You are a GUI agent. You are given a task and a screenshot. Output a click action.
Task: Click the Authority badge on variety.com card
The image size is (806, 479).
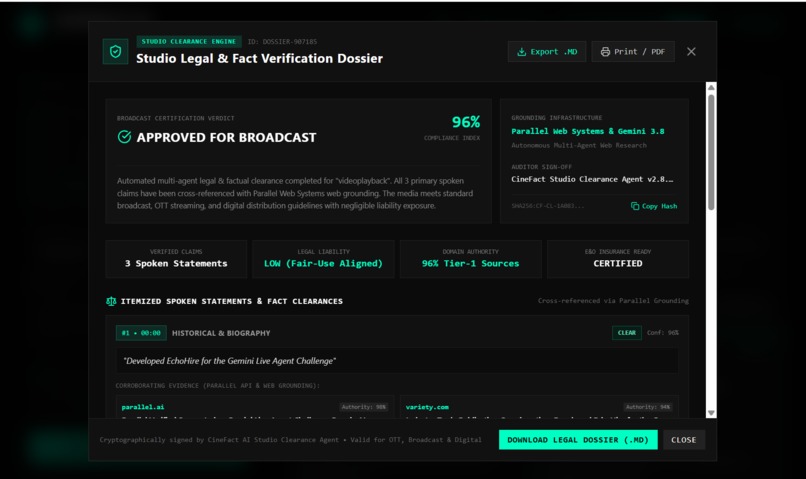[648, 407]
